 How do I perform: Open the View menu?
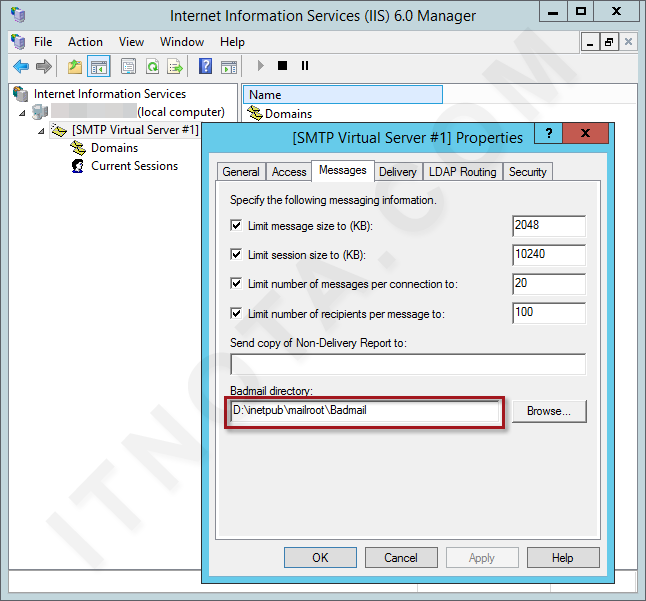tap(131, 42)
